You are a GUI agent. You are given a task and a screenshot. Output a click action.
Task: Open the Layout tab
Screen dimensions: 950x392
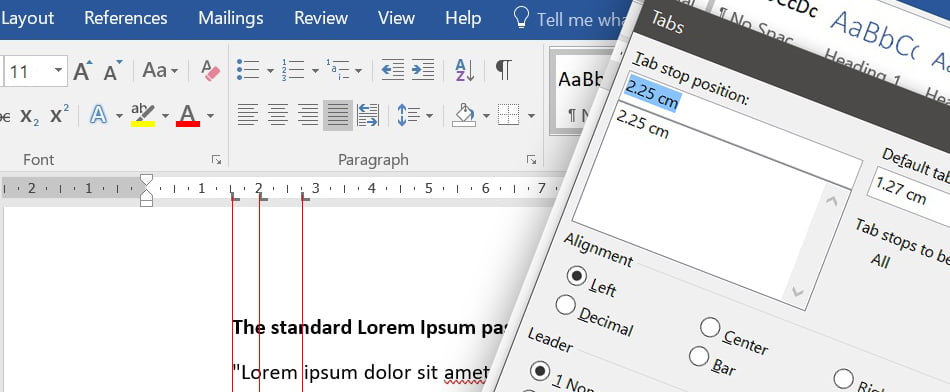click(27, 18)
